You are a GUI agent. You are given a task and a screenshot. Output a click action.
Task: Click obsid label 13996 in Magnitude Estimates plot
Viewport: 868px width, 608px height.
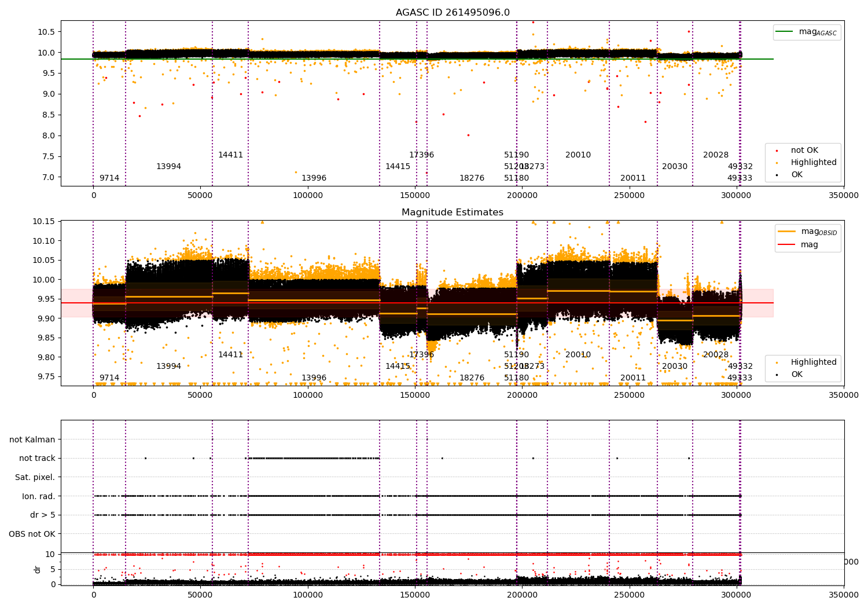pos(314,378)
